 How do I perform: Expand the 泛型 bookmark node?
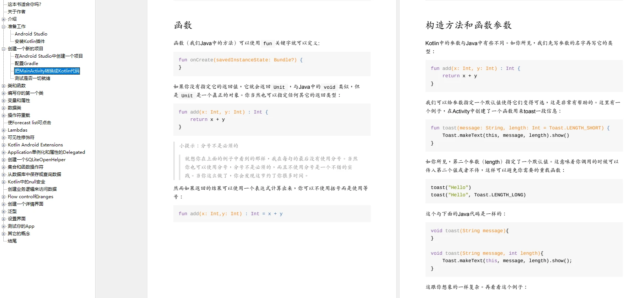pos(4,211)
